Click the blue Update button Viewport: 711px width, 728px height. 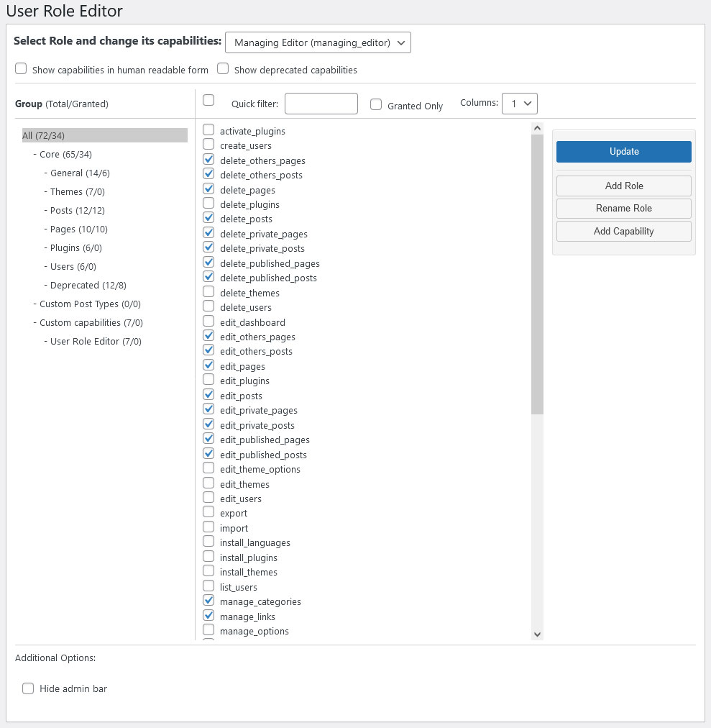tap(624, 152)
